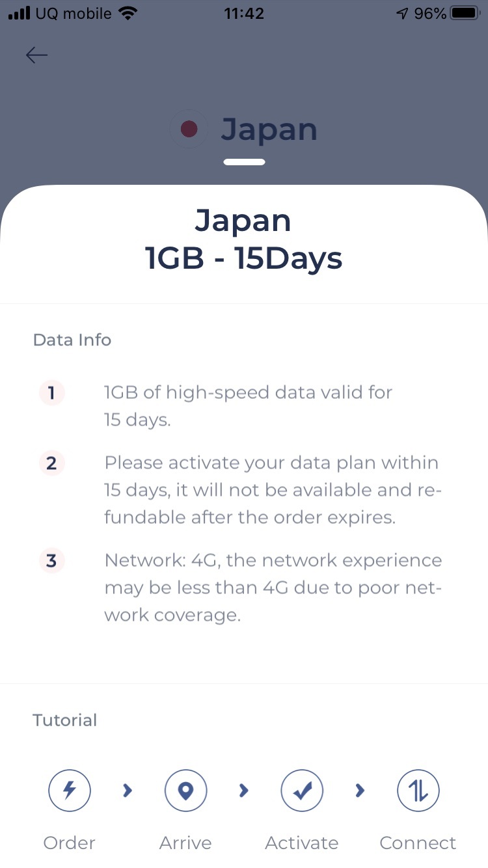Image resolution: width=488 pixels, height=868 pixels.
Task: Tap the Tutorial section heading
Action: pos(65,720)
